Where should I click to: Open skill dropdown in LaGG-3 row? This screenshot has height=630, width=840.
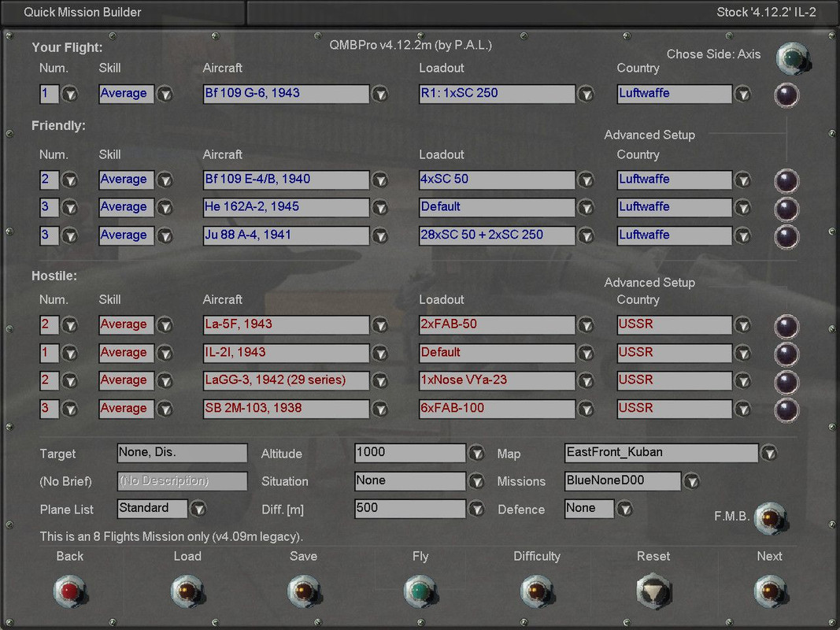pos(165,381)
